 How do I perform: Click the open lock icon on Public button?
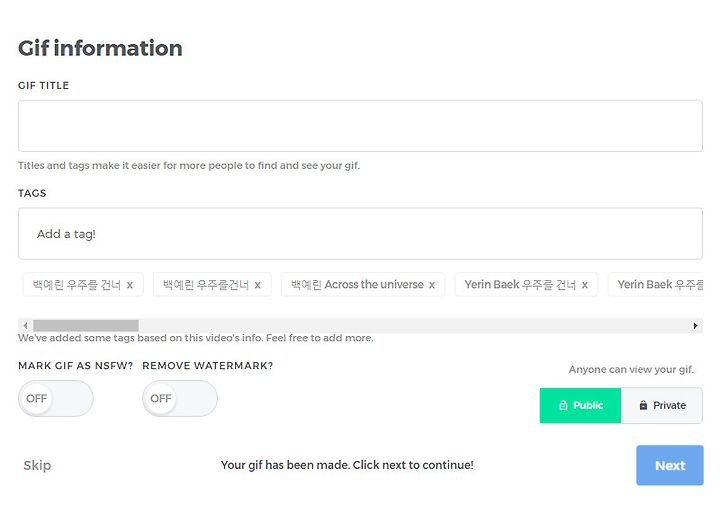(x=563, y=405)
